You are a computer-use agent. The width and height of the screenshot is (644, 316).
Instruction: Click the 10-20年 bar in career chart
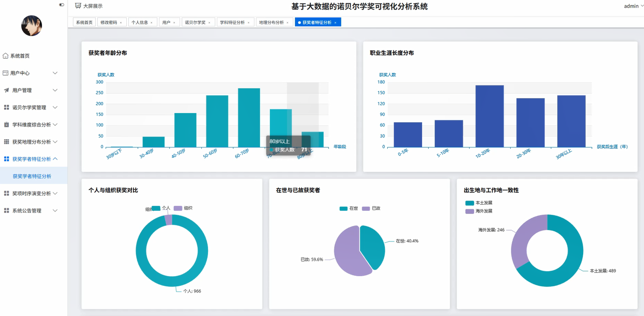pos(490,116)
